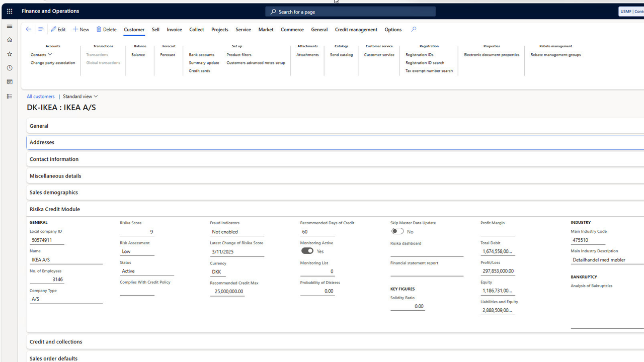The width and height of the screenshot is (644, 362).
Task: Switch to the Invoice tab
Action: [x=175, y=30]
